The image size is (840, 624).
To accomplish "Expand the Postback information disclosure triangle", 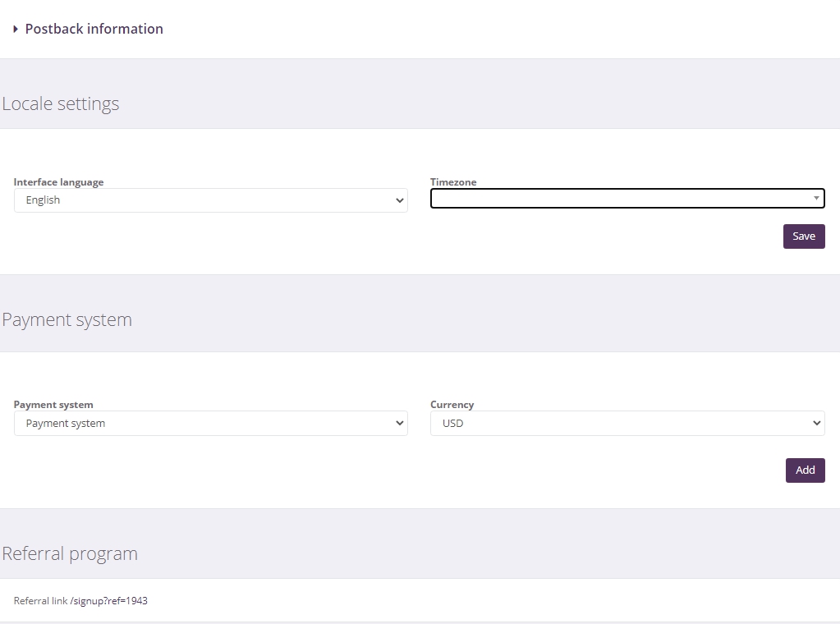I will click(16, 30).
